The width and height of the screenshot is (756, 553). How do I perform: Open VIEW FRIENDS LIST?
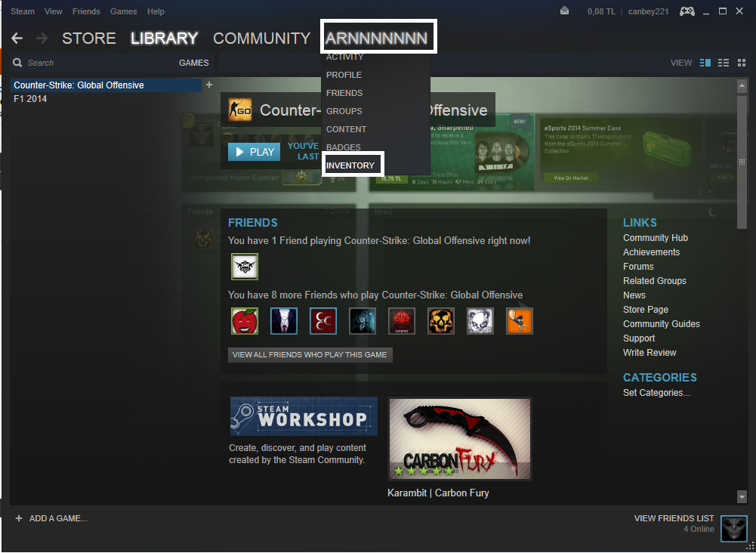(x=674, y=518)
